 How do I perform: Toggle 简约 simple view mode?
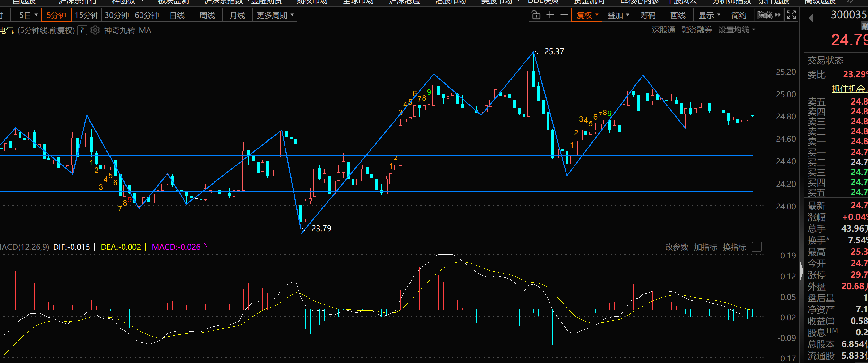(x=739, y=15)
